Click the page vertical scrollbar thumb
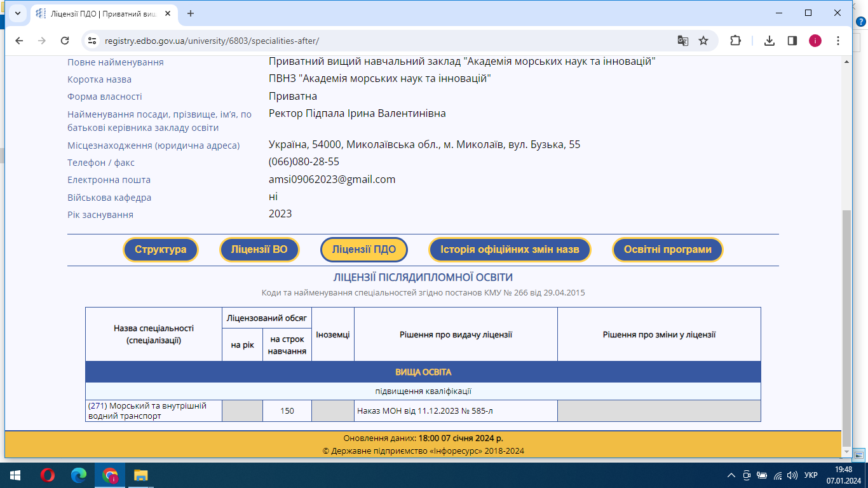This screenshot has height=488, width=868. coord(846,327)
